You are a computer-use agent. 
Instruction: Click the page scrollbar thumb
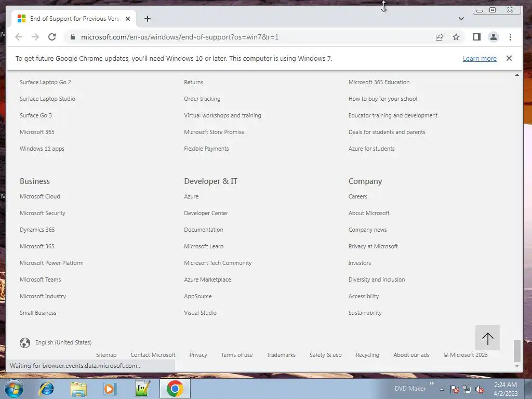pyautogui.click(x=517, y=351)
